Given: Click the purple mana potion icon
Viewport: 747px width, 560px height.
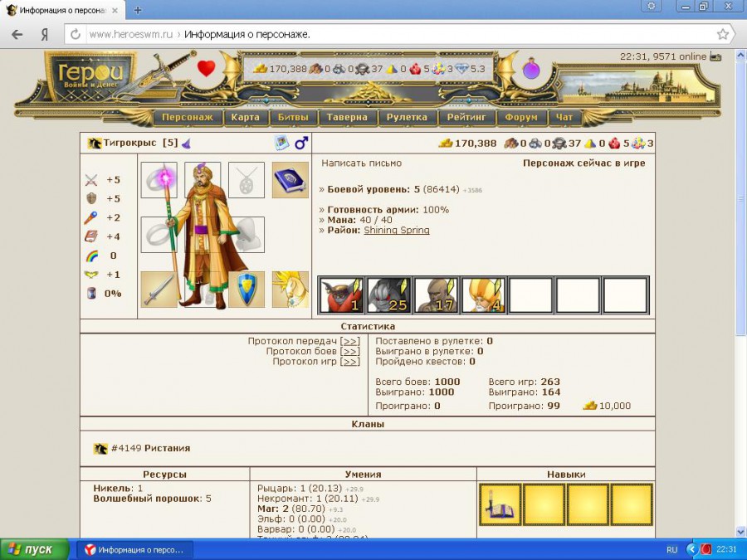Looking at the screenshot, I should [530, 69].
